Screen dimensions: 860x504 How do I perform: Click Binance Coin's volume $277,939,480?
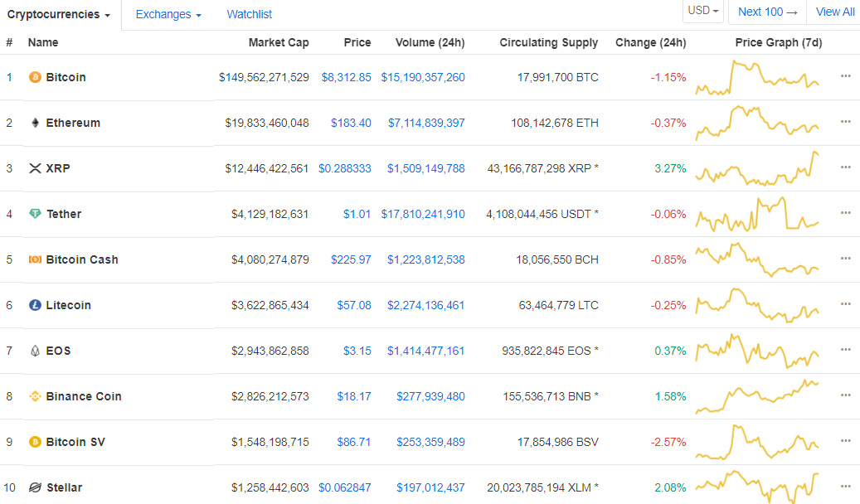click(x=430, y=396)
